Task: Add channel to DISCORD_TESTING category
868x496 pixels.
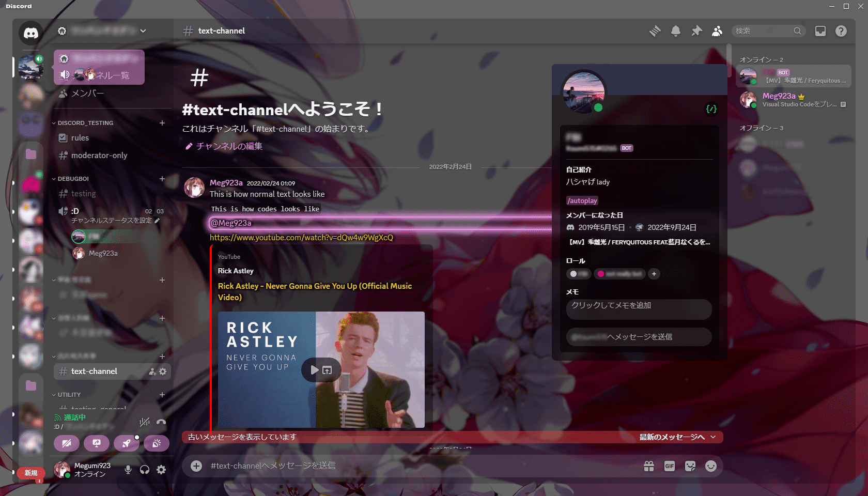Action: [162, 123]
